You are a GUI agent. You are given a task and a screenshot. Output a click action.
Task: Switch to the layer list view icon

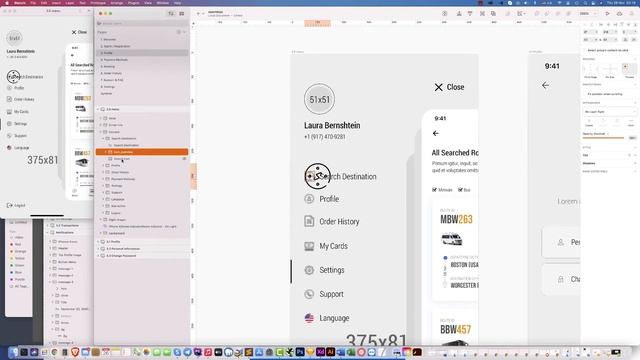pos(171,13)
